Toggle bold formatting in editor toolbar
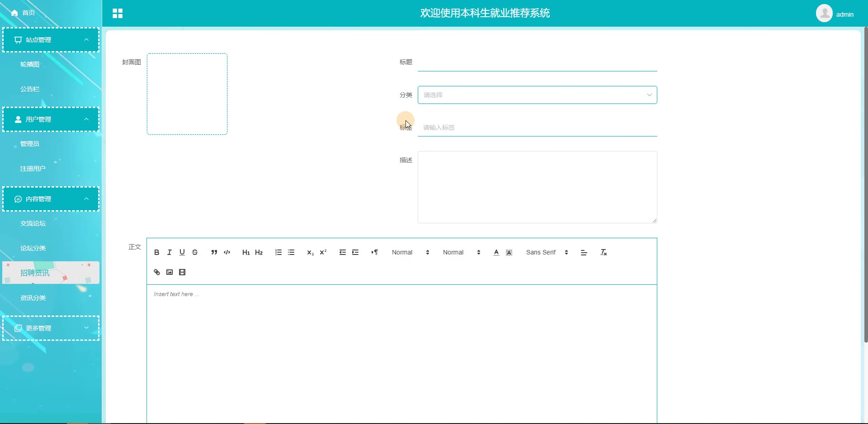 [156, 253]
